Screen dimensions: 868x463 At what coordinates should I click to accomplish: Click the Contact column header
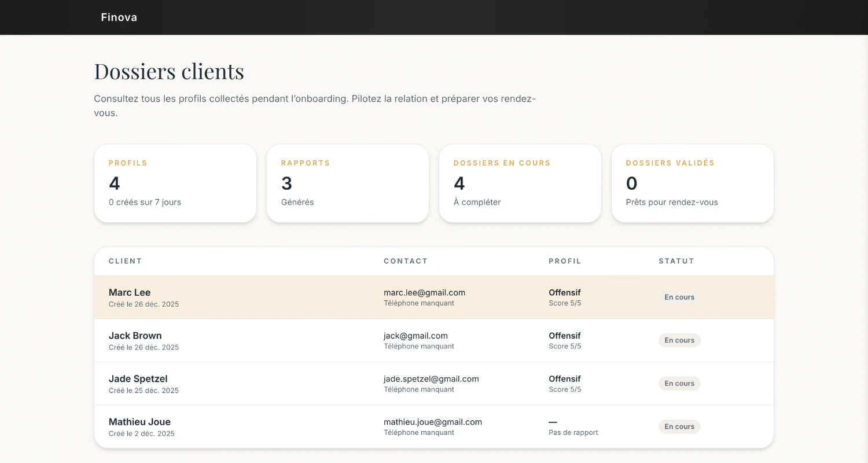pyautogui.click(x=406, y=261)
